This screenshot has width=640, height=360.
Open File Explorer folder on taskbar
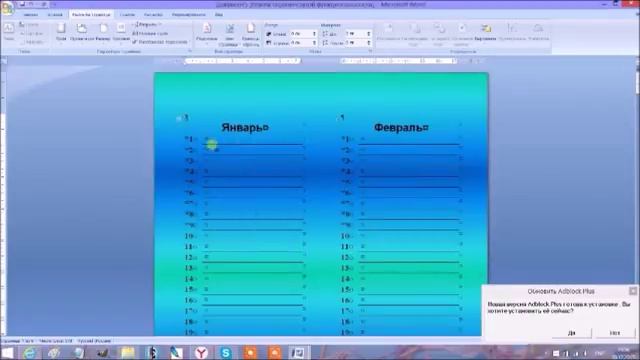pyautogui.click(x=127, y=353)
